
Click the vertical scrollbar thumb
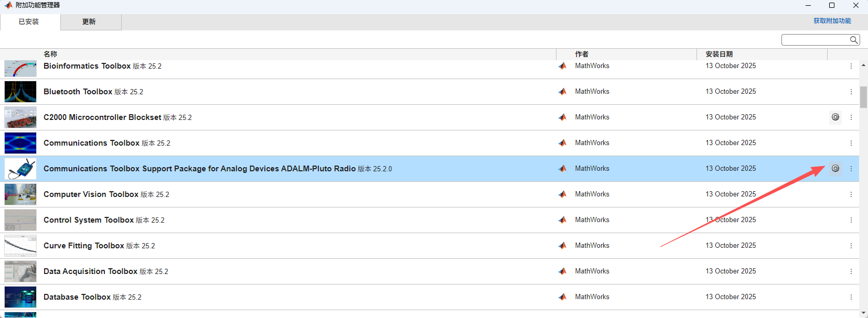tap(863, 97)
